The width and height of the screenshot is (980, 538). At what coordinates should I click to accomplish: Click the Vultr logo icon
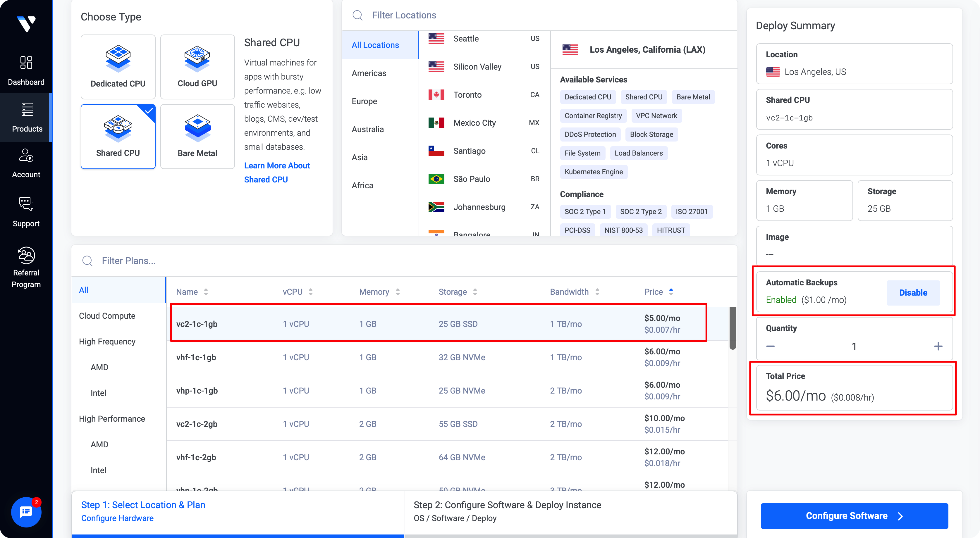point(26,24)
